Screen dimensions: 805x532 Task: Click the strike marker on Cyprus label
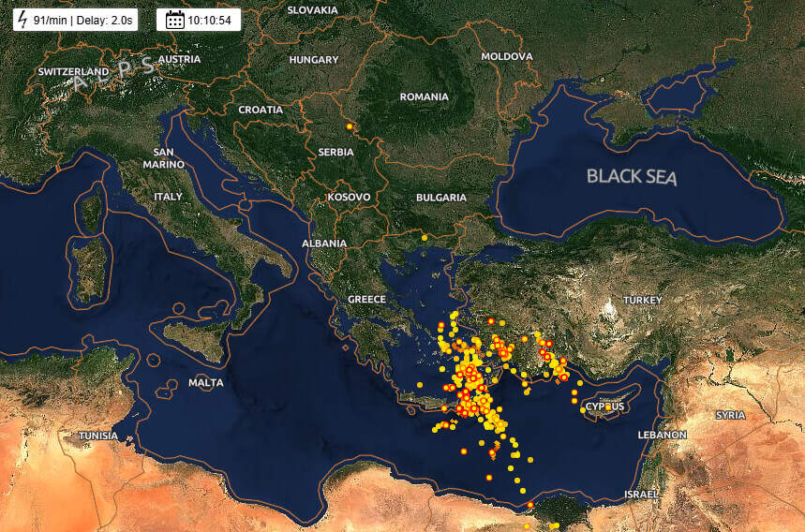(607, 406)
